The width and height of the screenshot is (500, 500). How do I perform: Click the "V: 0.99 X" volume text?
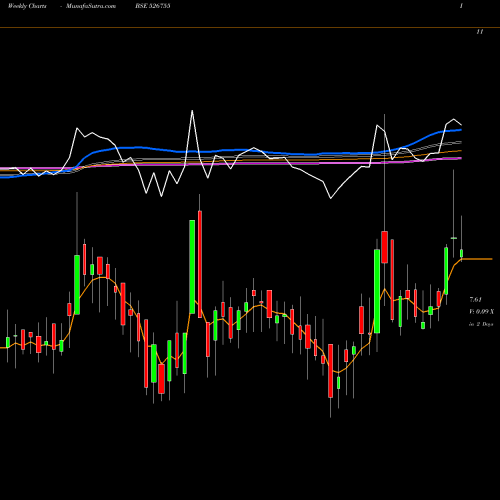(x=482, y=312)
